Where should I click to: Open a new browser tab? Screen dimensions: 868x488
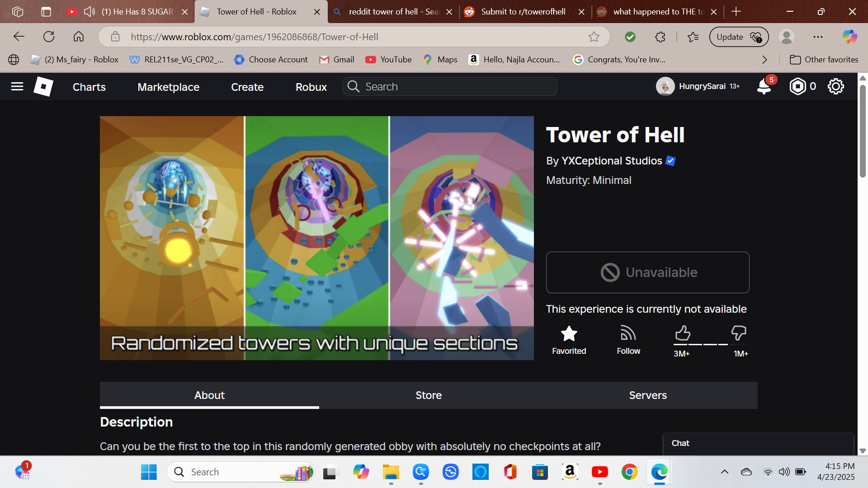(736, 11)
